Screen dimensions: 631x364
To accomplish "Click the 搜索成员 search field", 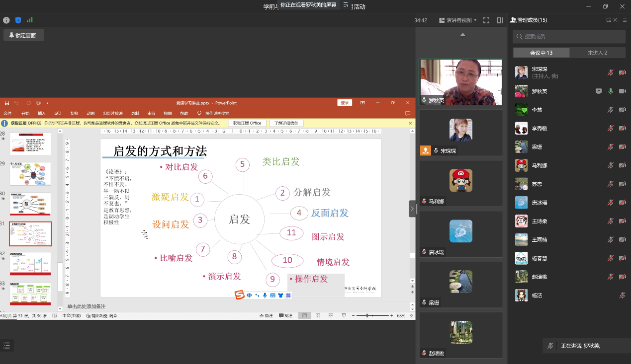I will coord(569,36).
